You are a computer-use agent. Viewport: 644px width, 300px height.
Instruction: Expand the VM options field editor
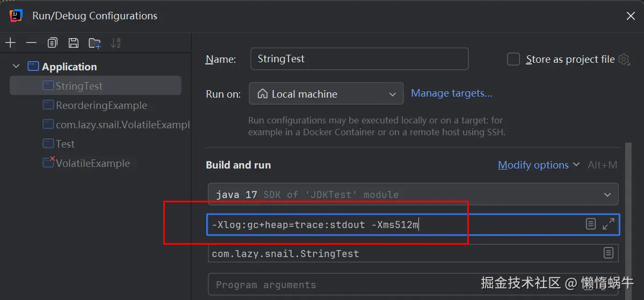coord(609,224)
